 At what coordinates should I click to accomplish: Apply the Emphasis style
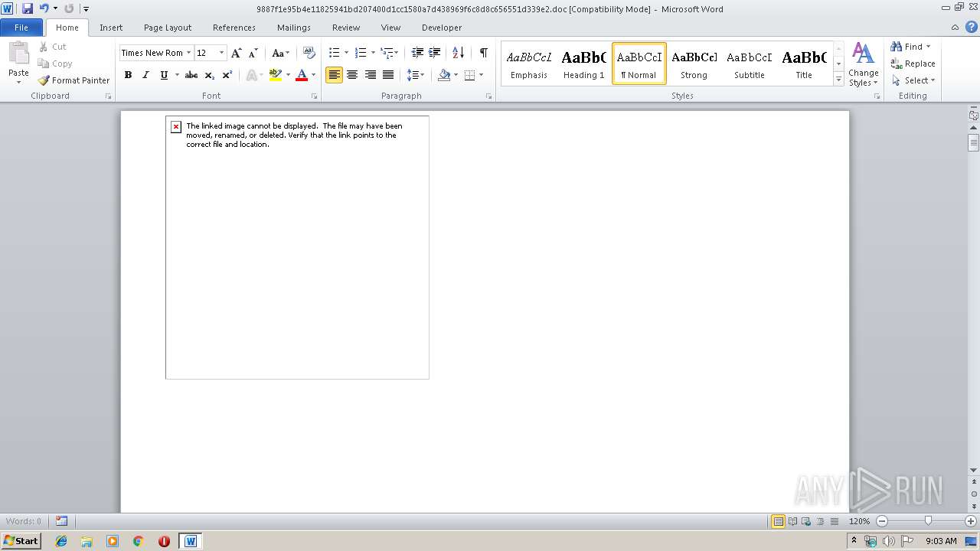[529, 64]
